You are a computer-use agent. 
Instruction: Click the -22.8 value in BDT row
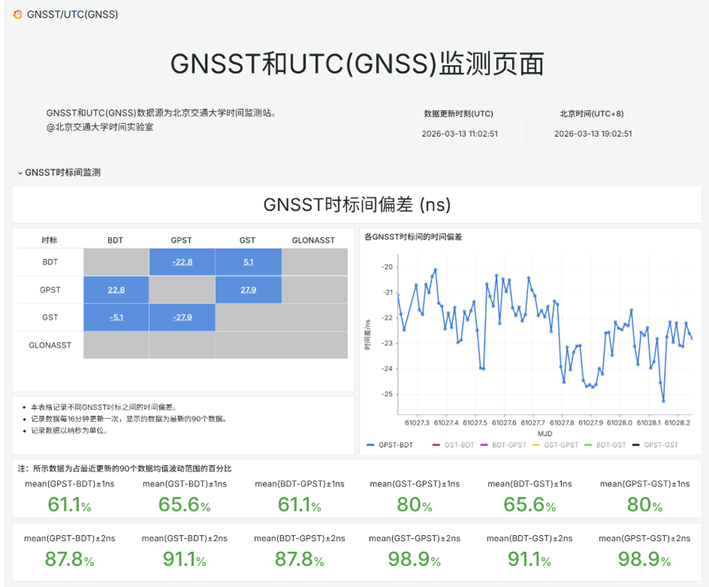[181, 263]
